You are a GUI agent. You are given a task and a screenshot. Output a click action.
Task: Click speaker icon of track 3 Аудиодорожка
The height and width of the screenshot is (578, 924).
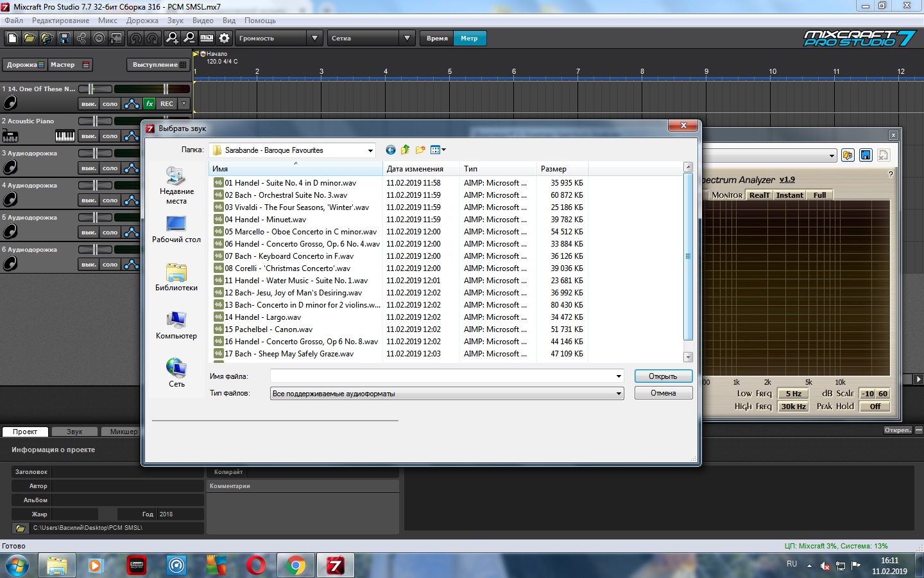click(x=10, y=168)
